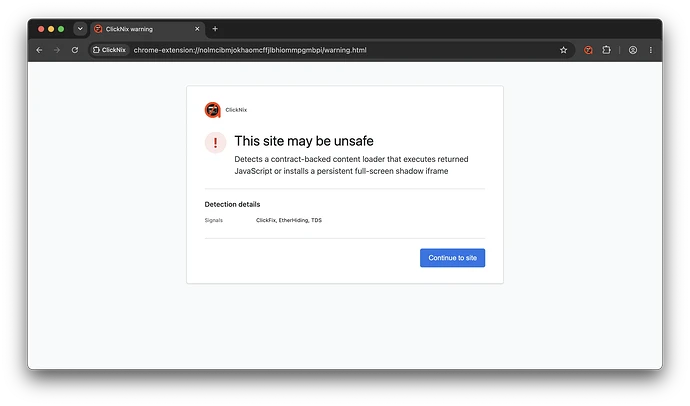This screenshot has height=406, width=690.
Task: Click the browser forward arrow
Action: (x=57, y=50)
